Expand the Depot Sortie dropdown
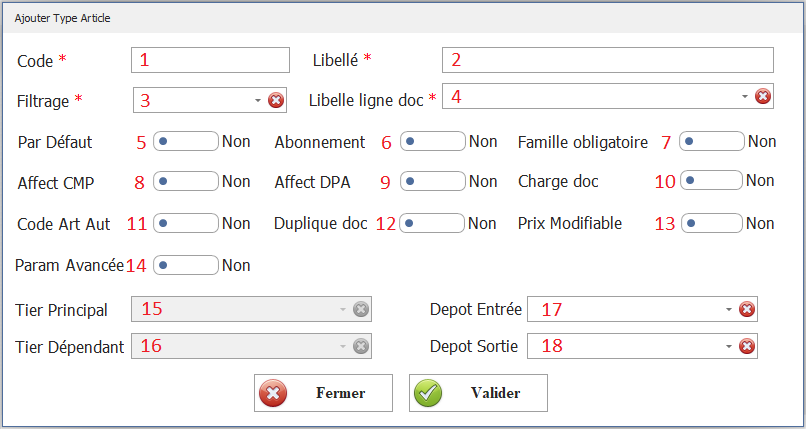The width and height of the screenshot is (806, 429). [x=729, y=347]
